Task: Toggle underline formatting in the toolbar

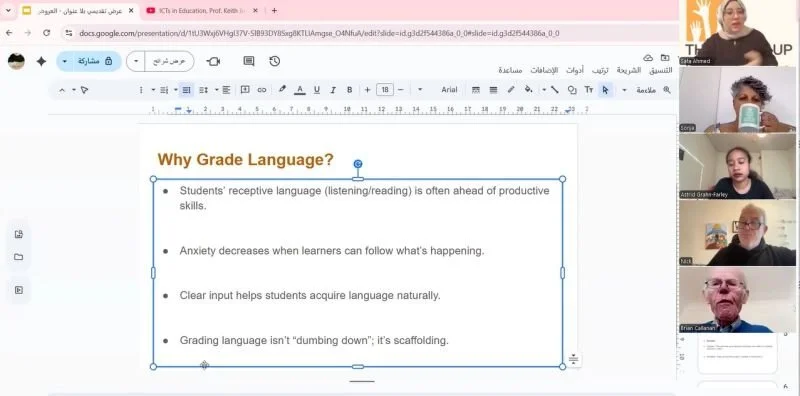Action: point(316,90)
